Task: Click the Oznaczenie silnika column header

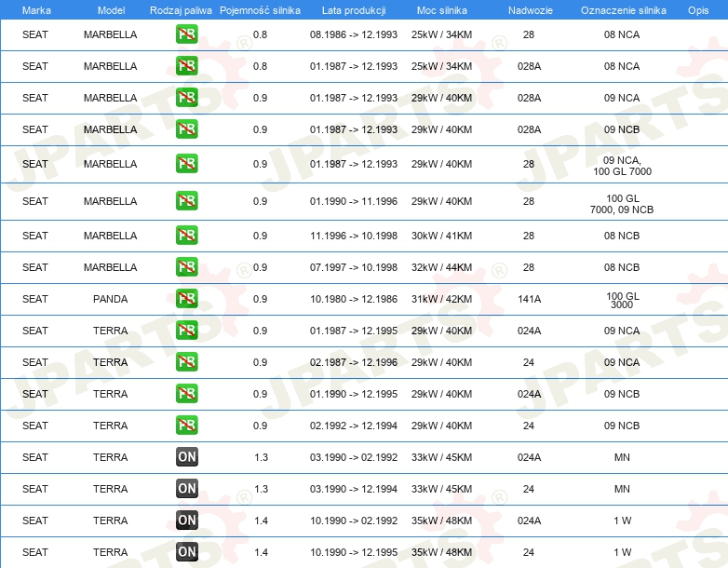Action: coord(623,10)
